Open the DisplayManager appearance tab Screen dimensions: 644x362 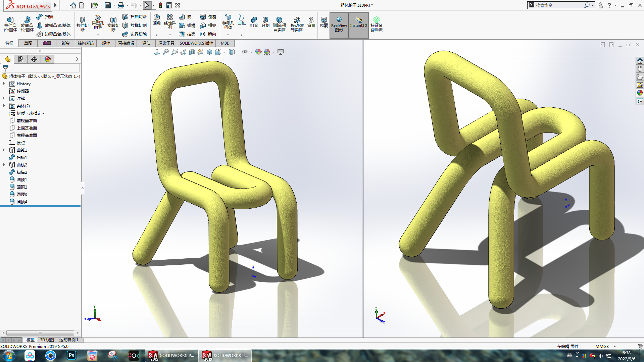pyautogui.click(x=48, y=59)
